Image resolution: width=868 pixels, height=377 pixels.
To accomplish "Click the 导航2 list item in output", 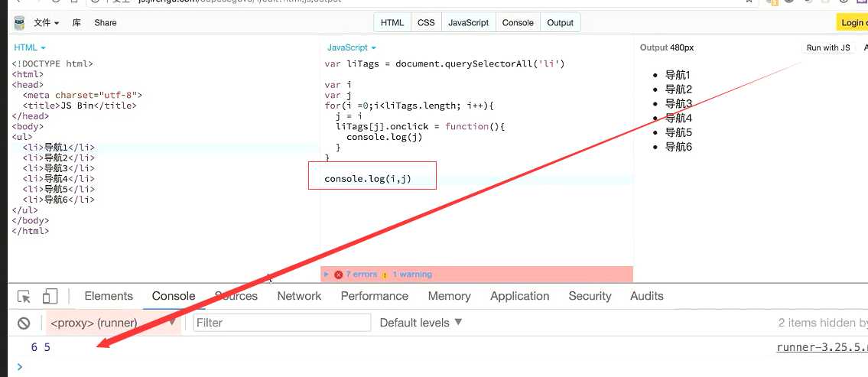I will 678,89.
